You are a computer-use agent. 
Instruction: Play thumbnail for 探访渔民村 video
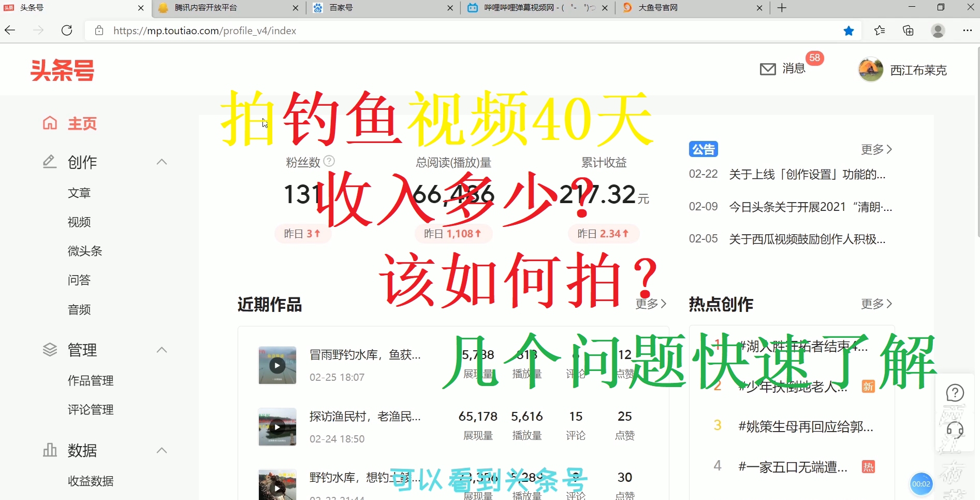(277, 427)
